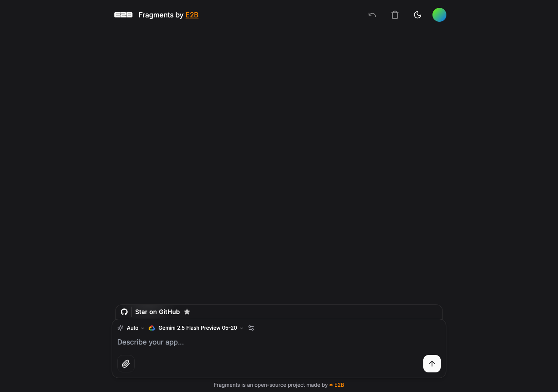This screenshot has height=392, width=558.
Task: Open model settings sliders icon
Action: [x=251, y=328]
